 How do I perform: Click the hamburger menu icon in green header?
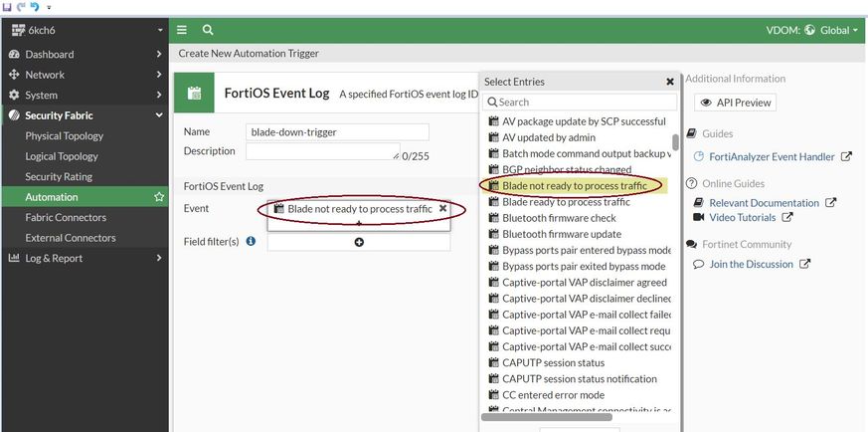click(x=182, y=30)
